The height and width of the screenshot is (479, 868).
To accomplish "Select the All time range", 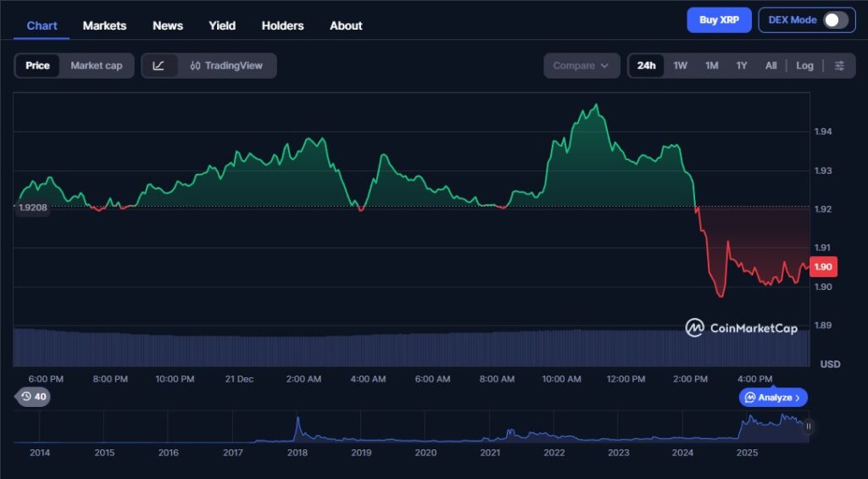I will pos(771,66).
